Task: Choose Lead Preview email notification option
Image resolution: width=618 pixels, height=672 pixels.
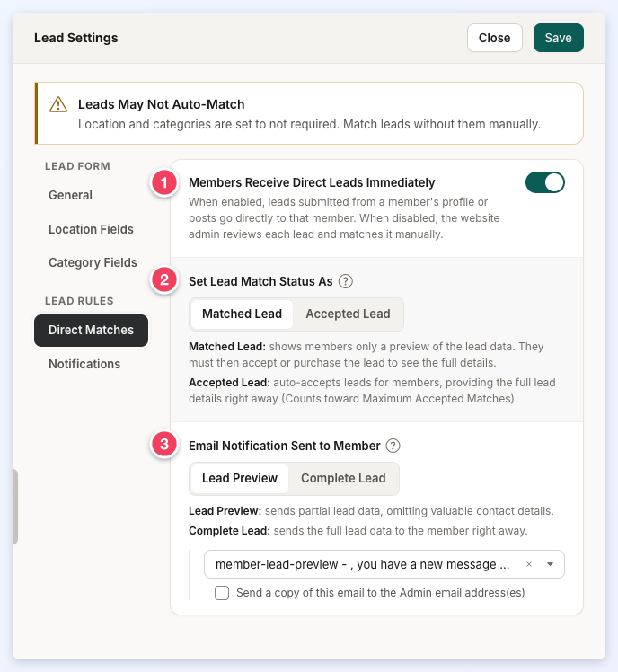Action: 240,478
